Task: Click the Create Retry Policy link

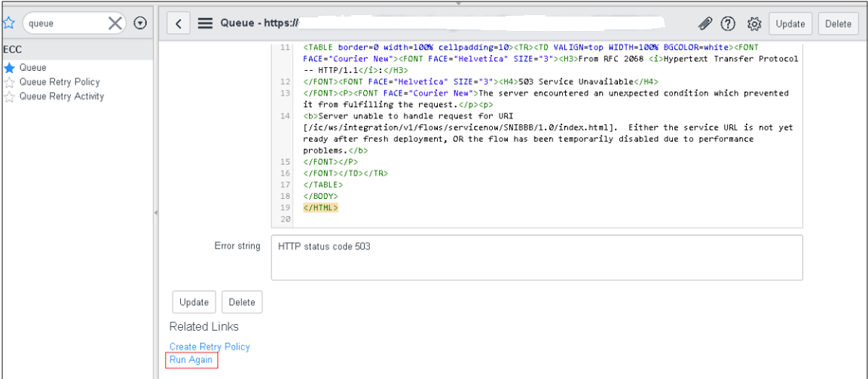Action: point(209,347)
